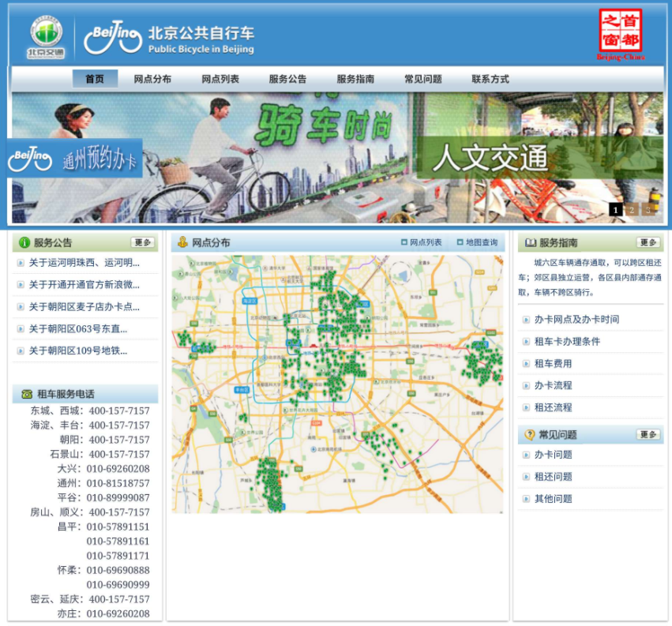Click the bicycle station distribution map

point(337,384)
